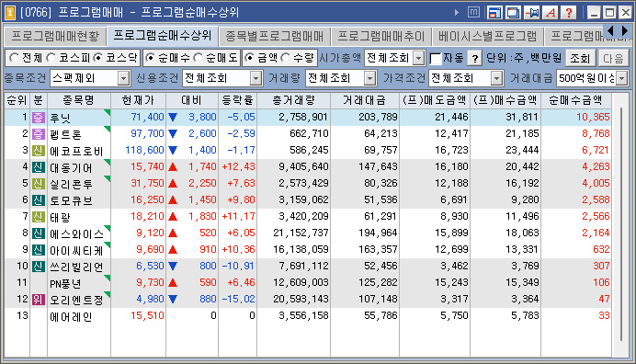Open the 가격조건 dropdown
The height and width of the screenshot is (364, 636).
point(496,78)
